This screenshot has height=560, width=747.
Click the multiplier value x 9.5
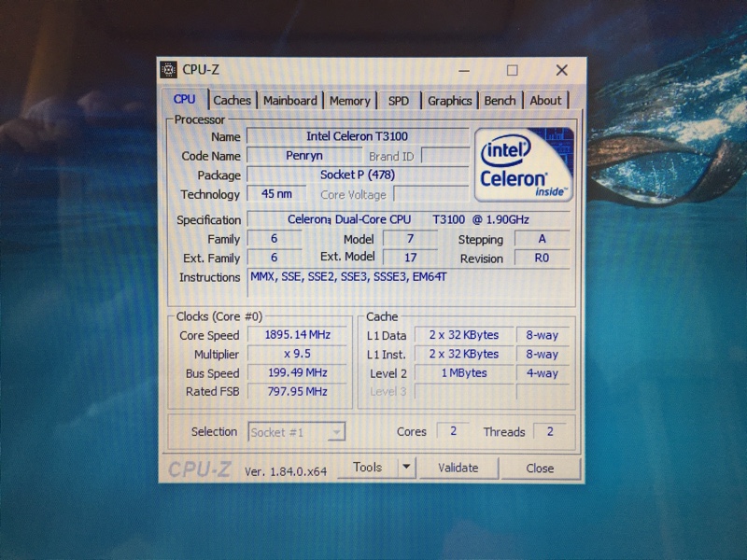coord(297,354)
